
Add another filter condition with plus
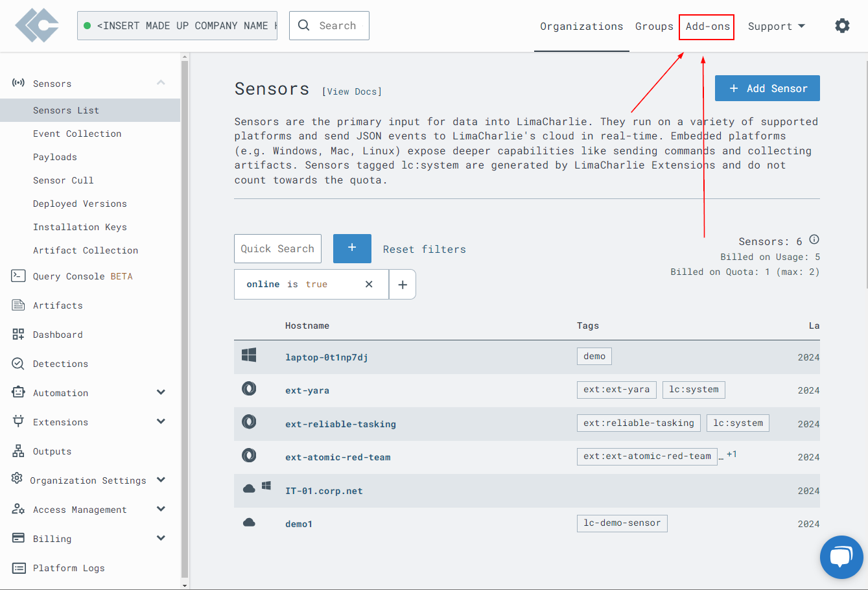(403, 285)
